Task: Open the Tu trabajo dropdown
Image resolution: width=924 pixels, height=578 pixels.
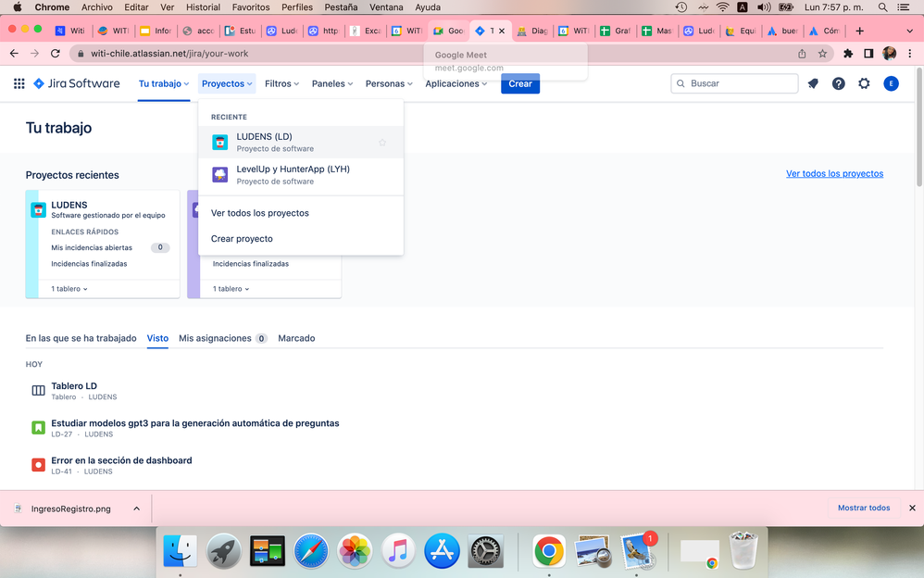Action: tap(164, 83)
